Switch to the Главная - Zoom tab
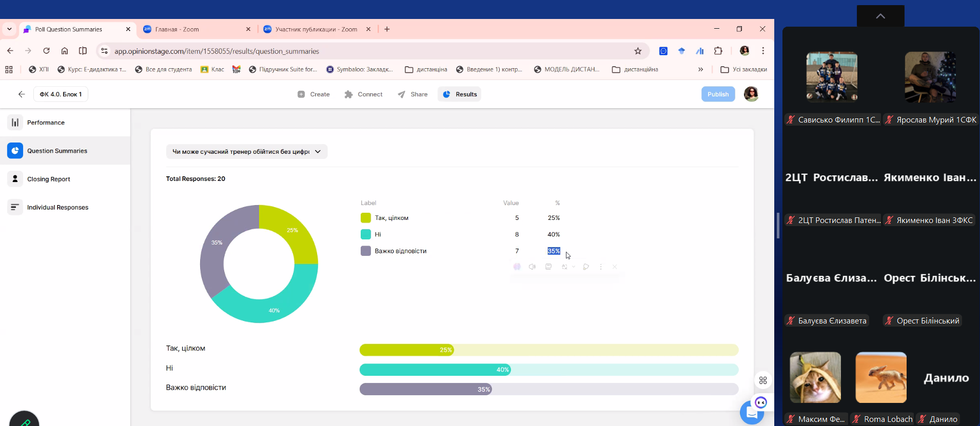 click(x=197, y=29)
